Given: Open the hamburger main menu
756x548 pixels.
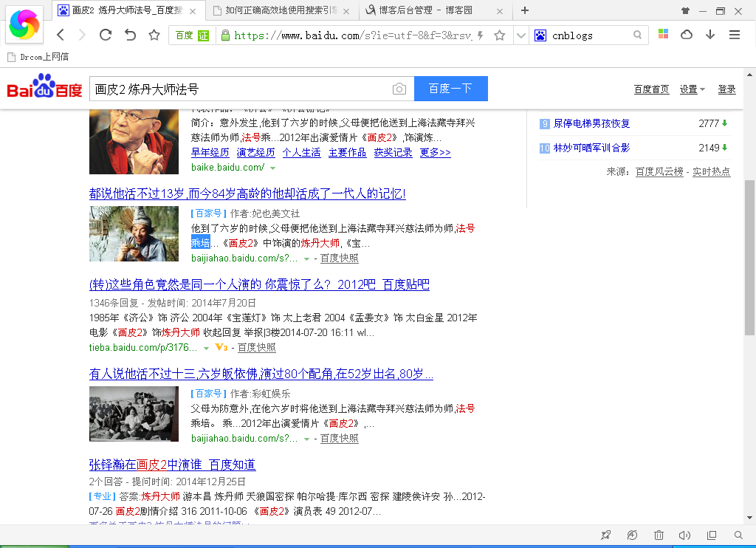Looking at the screenshot, I should pos(735,35).
